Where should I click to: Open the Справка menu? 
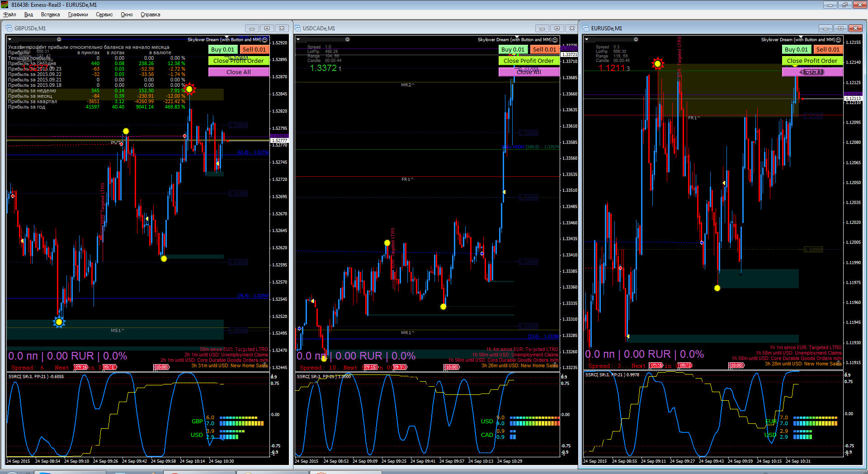150,14
